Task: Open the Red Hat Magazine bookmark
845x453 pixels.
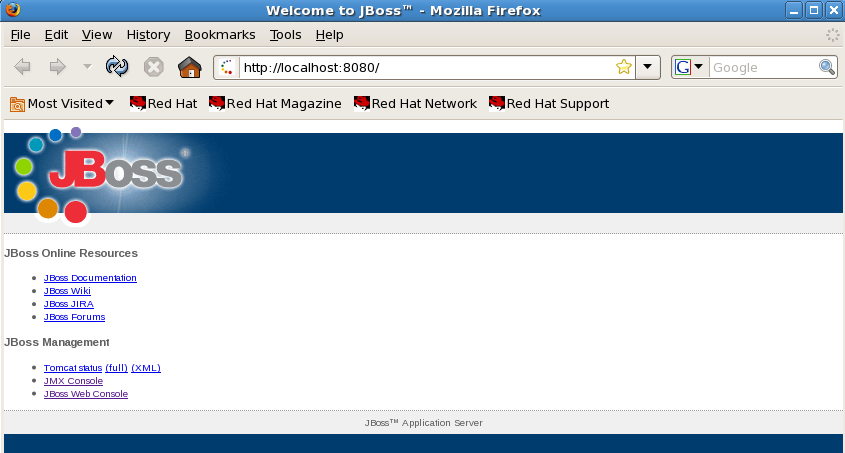Action: [x=275, y=103]
